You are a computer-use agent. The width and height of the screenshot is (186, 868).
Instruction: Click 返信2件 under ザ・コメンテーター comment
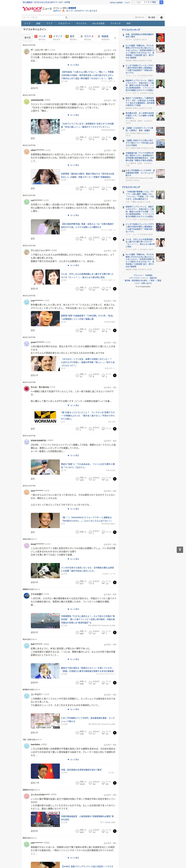(x=34, y=88)
